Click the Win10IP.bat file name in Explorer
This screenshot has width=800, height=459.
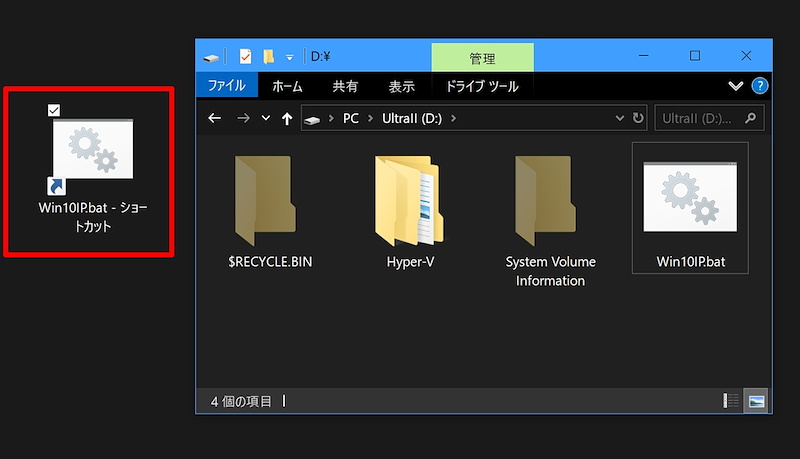click(x=690, y=262)
